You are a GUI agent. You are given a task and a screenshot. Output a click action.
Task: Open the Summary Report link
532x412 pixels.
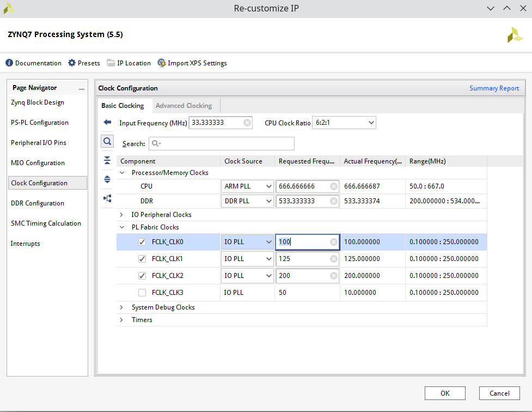(494, 88)
